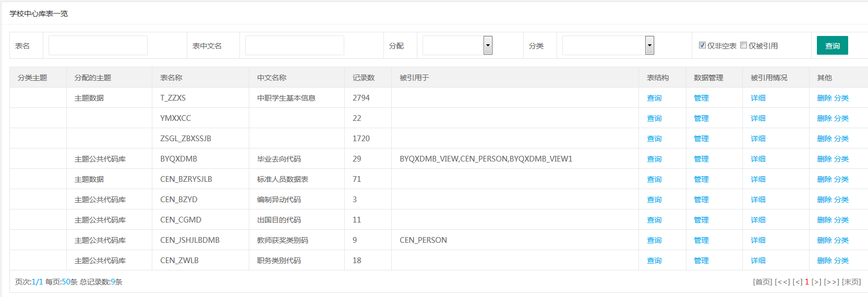This screenshot has height=297, width=868.
Task: Open 详细 link for T_ZZXS row
Action: [758, 98]
